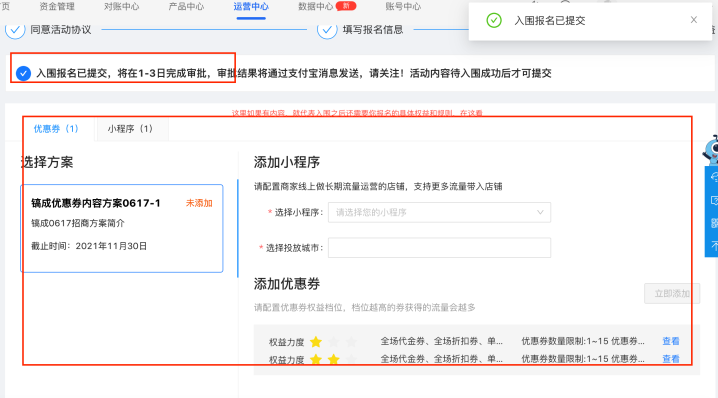Click the gold star in one-star 权益力度 row

tap(315, 342)
